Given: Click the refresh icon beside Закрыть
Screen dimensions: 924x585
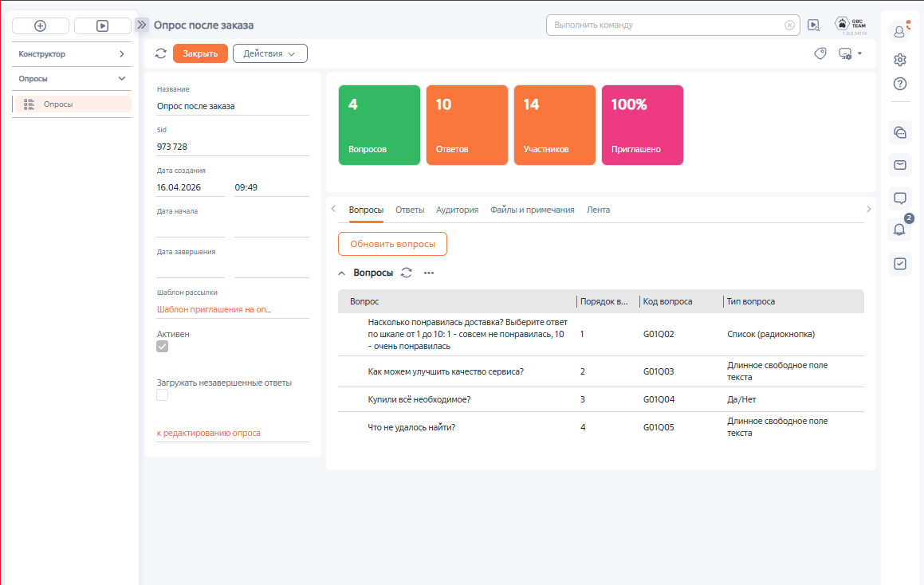Looking at the screenshot, I should [x=161, y=53].
